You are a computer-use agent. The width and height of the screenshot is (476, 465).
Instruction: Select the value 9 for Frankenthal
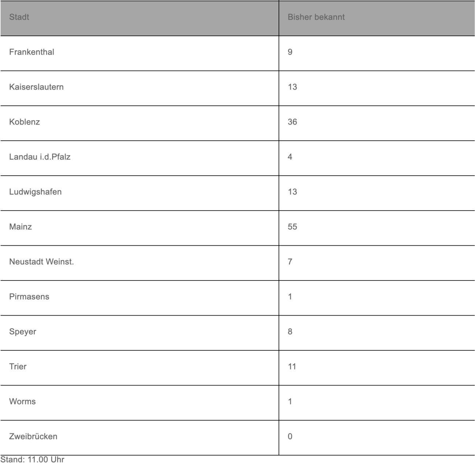pos(290,52)
